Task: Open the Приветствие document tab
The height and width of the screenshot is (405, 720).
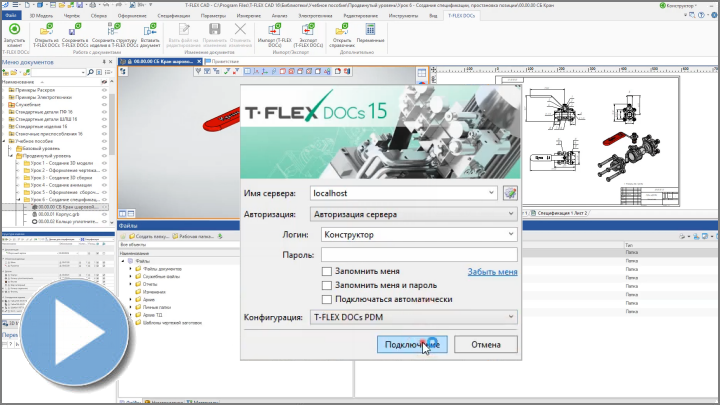Action: pos(222,61)
